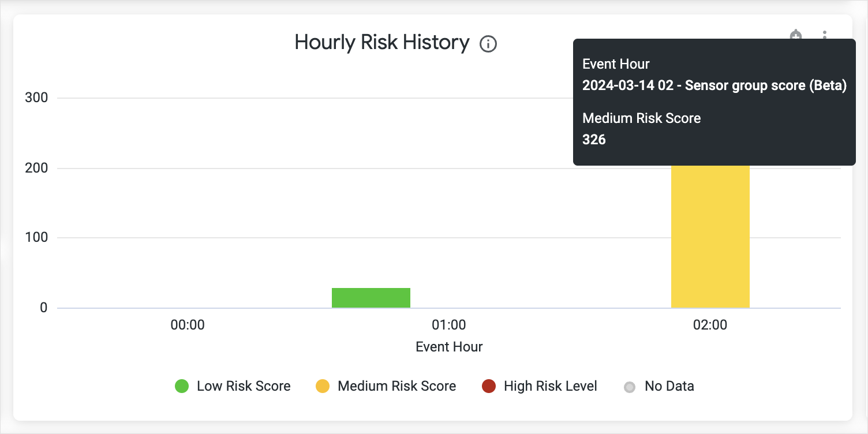The image size is (868, 434).
Task: Open the info icon beside Hourly Risk History
Action: 488,44
